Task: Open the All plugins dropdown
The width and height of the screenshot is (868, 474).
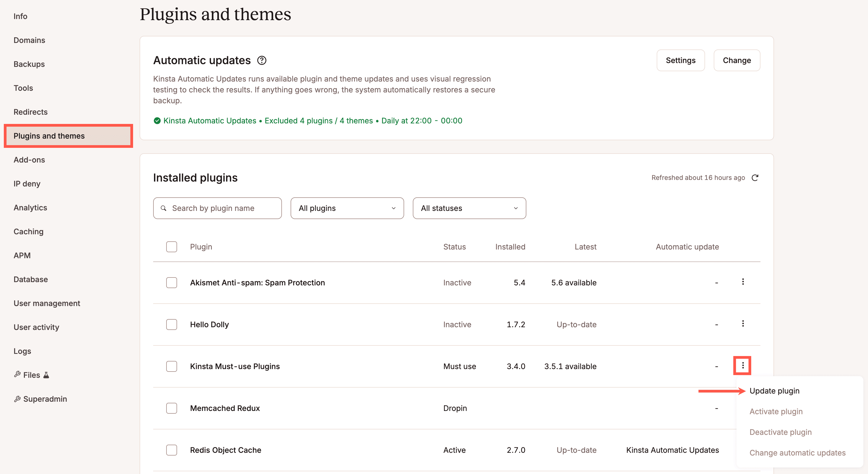Action: pyautogui.click(x=347, y=208)
